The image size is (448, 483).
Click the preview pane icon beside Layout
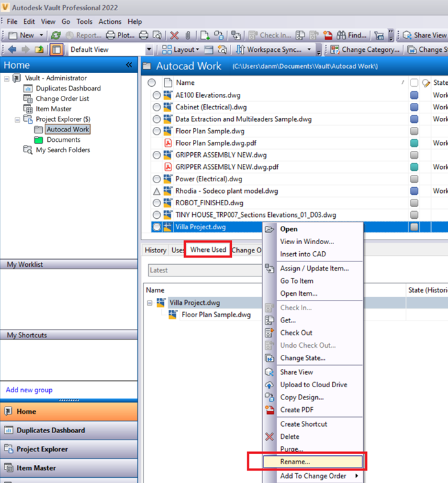[x=208, y=50]
